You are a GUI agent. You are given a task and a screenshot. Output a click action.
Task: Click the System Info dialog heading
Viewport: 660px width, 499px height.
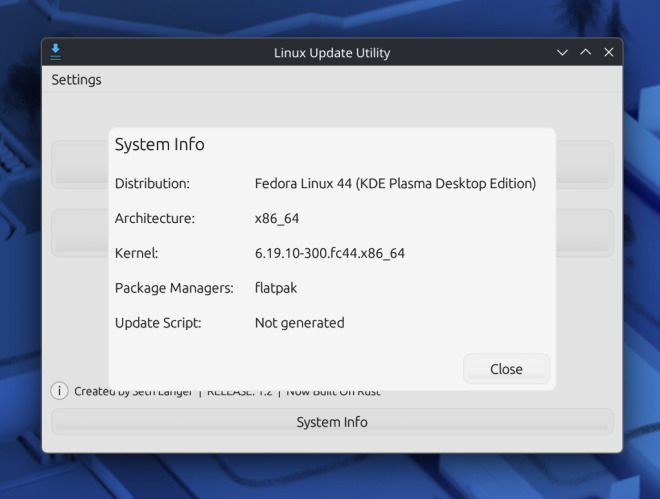tap(160, 144)
